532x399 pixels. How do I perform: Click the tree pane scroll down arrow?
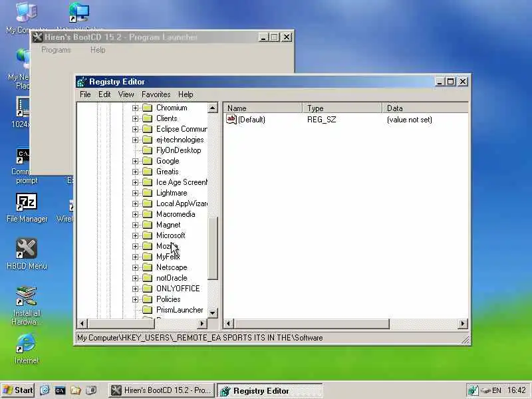[x=212, y=313]
